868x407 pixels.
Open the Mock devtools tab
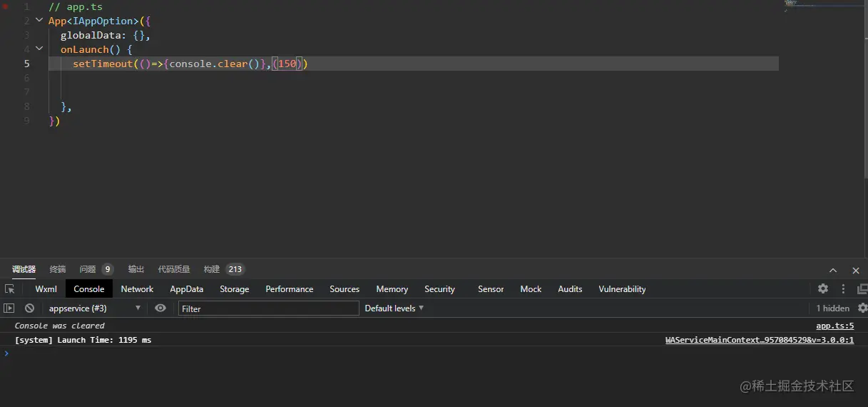point(531,289)
